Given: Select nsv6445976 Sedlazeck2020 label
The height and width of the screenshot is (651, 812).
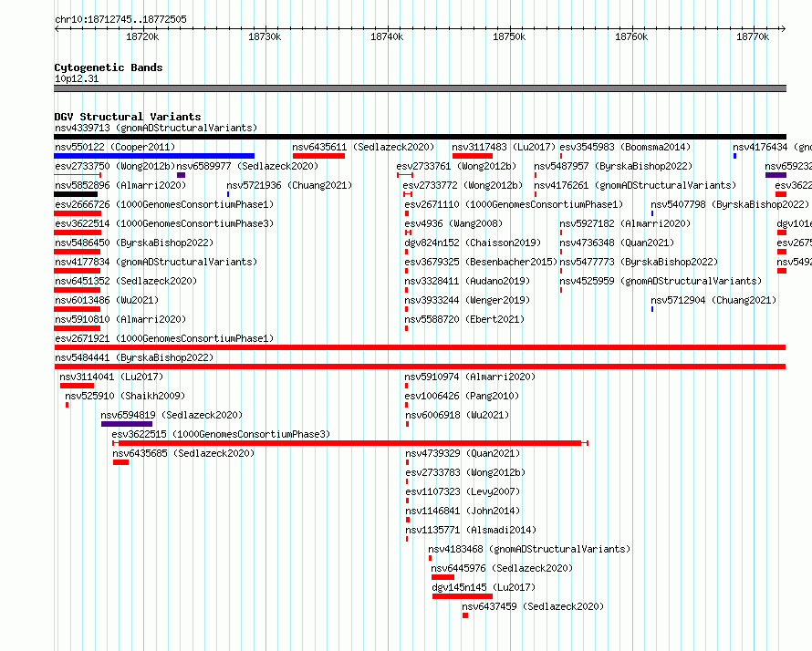Looking at the screenshot, I should tap(502, 568).
